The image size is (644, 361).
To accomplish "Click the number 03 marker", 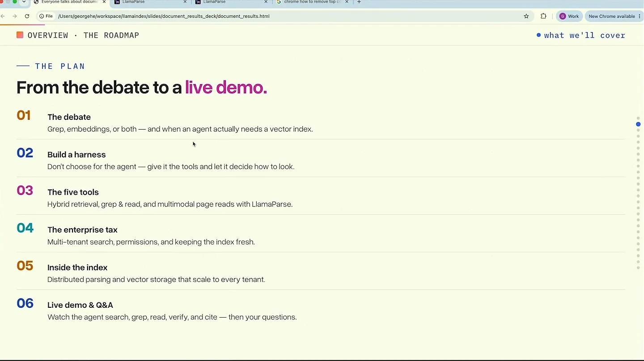I will [x=25, y=191].
